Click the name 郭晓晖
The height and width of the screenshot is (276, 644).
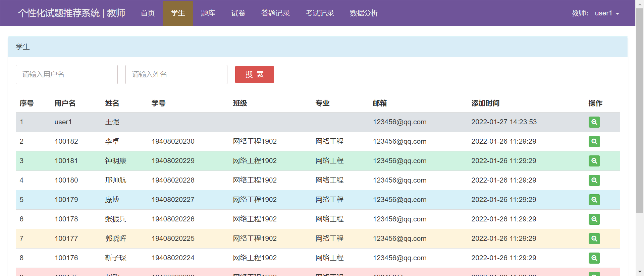pos(116,238)
